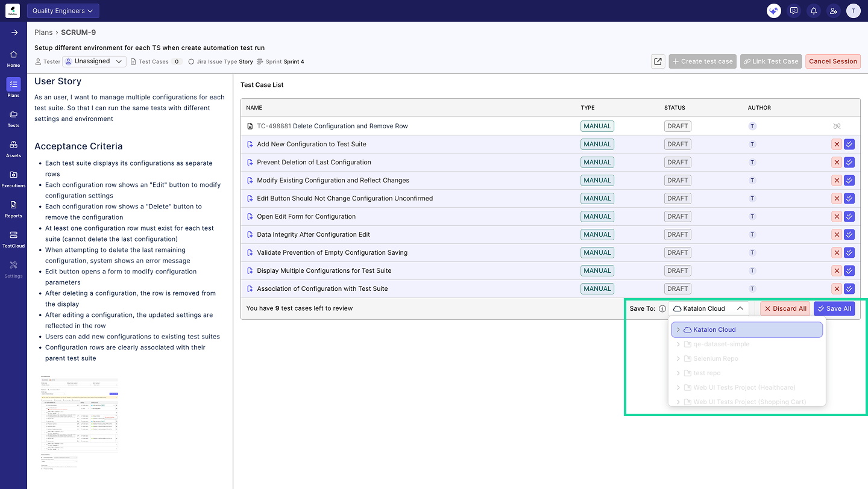Viewport: 868px width, 489px height.
Task: Accept the Add New Configuration to Test Suite case
Action: [x=849, y=144]
